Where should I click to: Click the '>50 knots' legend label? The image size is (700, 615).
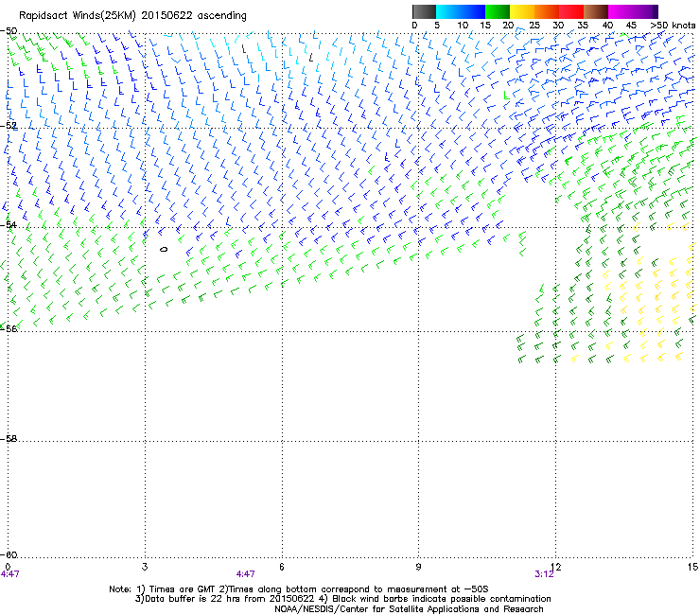click(673, 26)
